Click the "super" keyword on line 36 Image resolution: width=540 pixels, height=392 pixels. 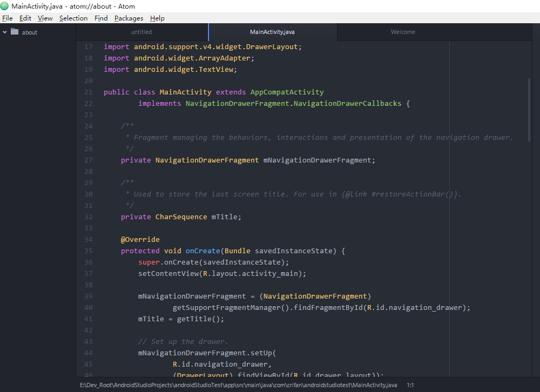coord(149,262)
